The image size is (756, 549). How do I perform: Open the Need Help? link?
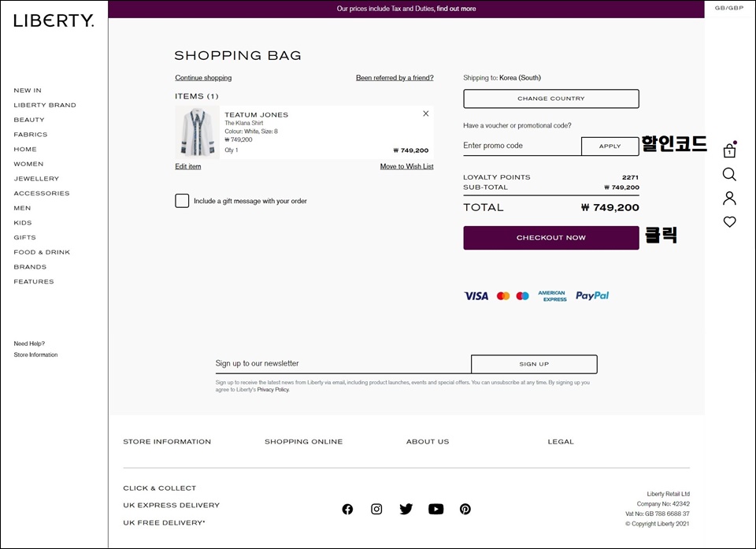tap(29, 343)
